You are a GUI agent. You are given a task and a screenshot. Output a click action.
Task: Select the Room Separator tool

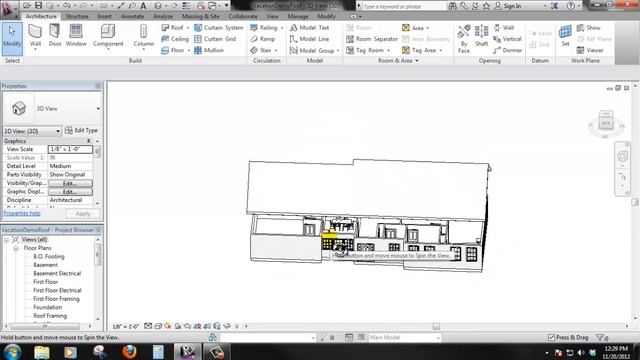372,39
